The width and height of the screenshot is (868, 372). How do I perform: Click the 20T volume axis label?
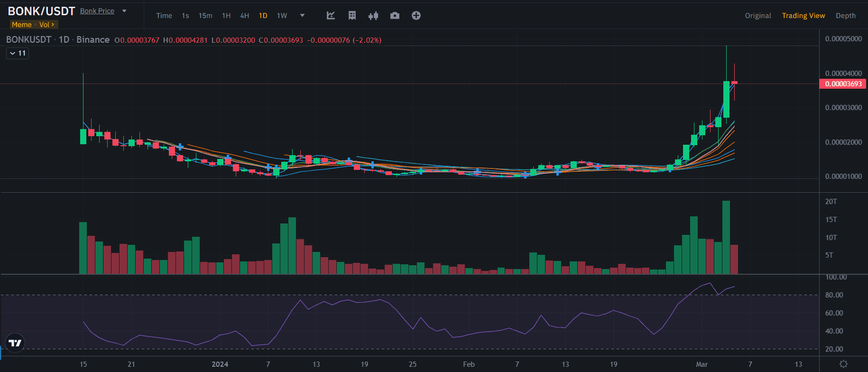click(x=831, y=202)
